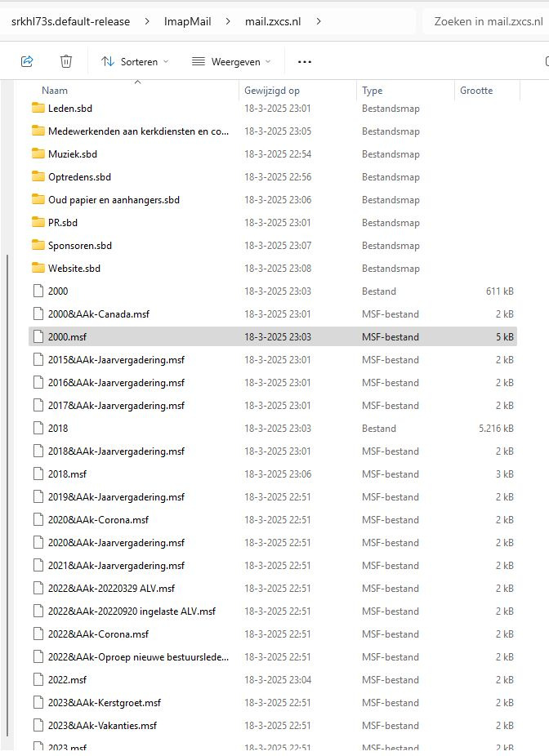Image resolution: width=549 pixels, height=756 pixels.
Task: Click the 2017&AAk-Jaarvergadering.msf file icon
Action: click(x=38, y=406)
